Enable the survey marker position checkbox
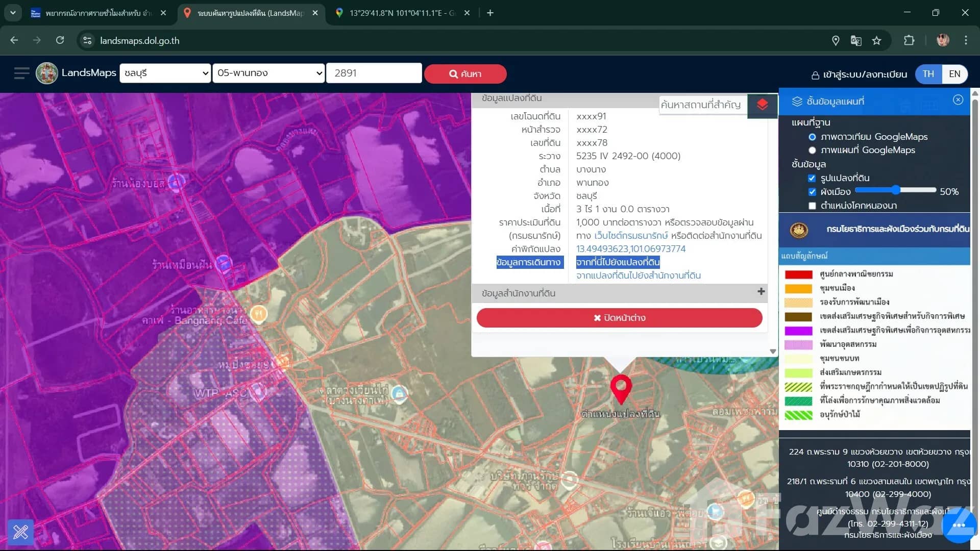Screen dimensions: 980x551 coord(812,206)
